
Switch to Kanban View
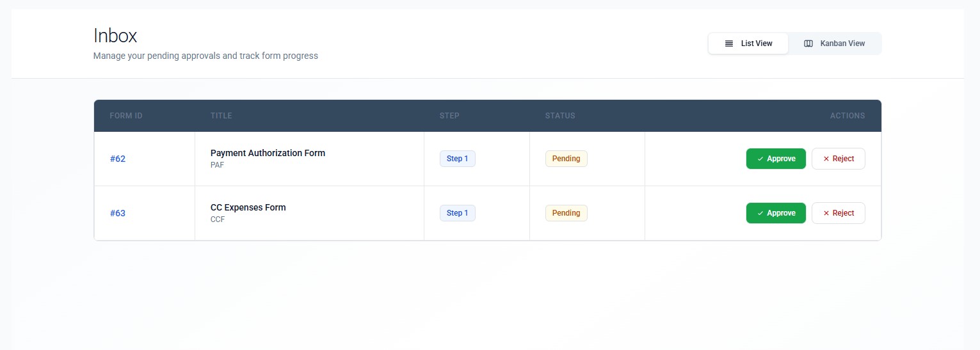coord(835,44)
